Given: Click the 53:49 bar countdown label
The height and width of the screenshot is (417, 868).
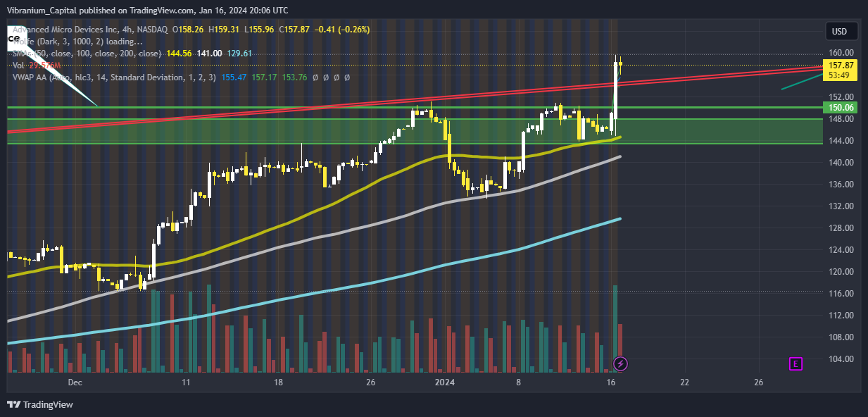Looking at the screenshot, I should tap(841, 75).
